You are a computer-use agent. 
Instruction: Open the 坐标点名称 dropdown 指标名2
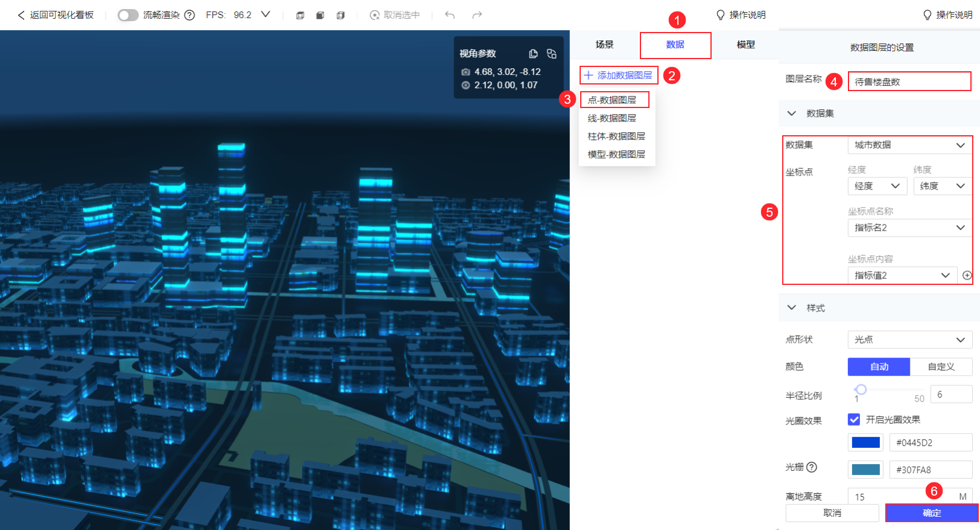pyautogui.click(x=910, y=228)
